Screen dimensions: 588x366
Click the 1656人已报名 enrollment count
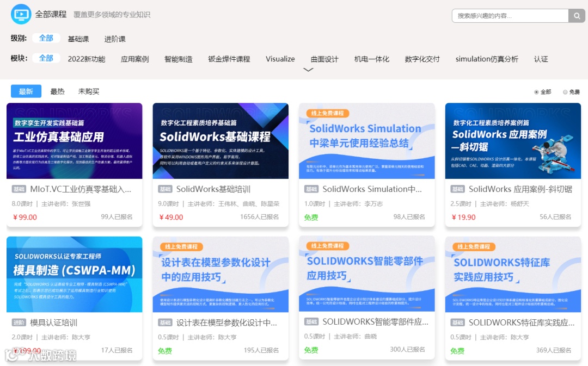[x=260, y=217]
